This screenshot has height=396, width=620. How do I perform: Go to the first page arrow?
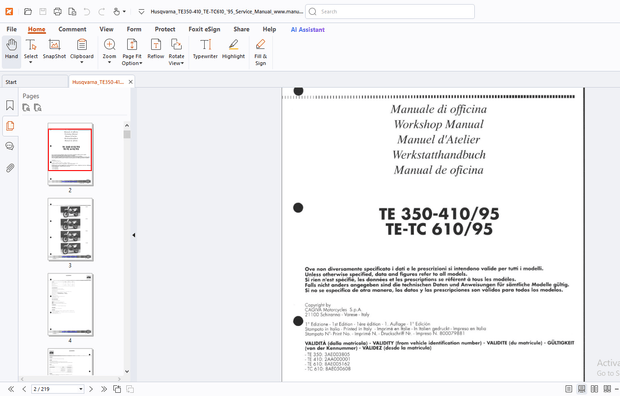pos(11,389)
